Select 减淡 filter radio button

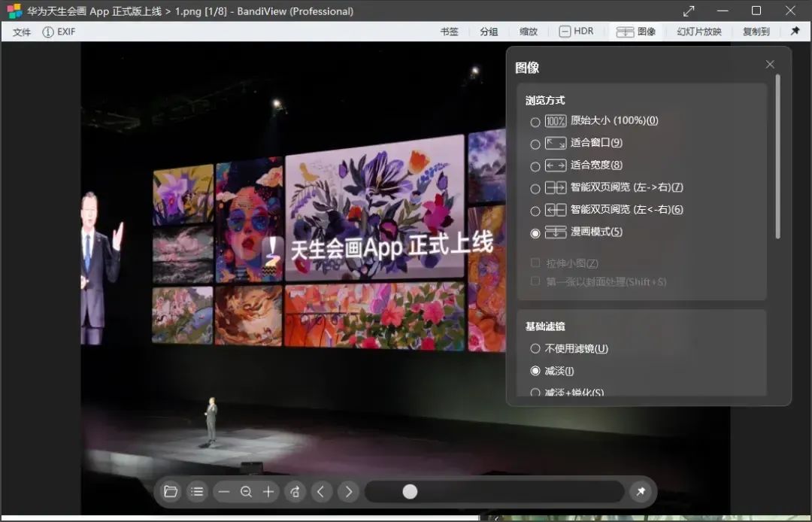(x=535, y=371)
